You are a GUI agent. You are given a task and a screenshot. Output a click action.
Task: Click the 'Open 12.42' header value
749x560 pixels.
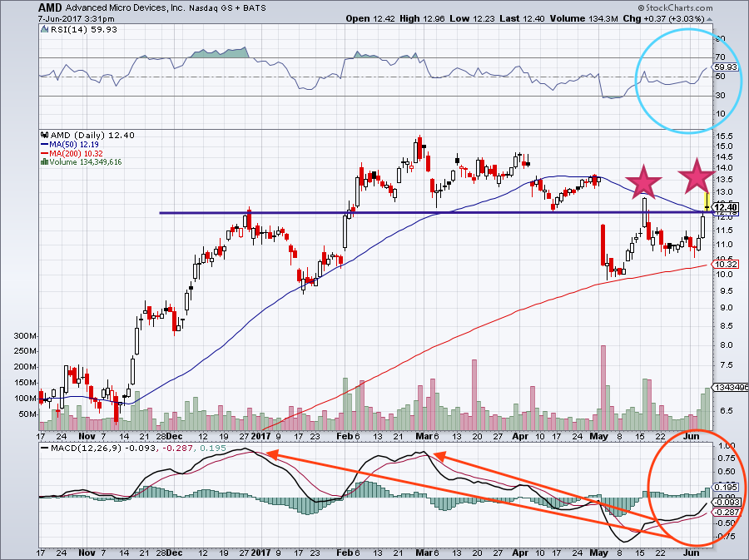tap(370, 18)
